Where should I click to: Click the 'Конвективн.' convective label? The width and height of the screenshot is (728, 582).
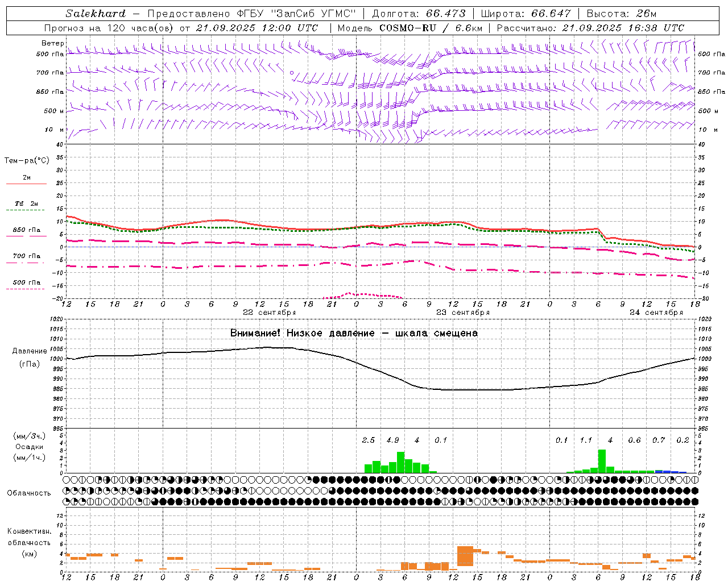[29, 531]
